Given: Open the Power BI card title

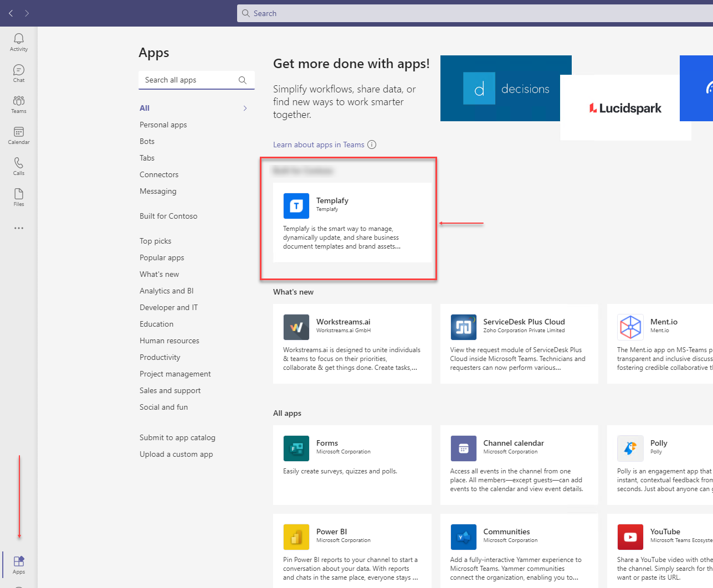Looking at the screenshot, I should [x=332, y=532].
